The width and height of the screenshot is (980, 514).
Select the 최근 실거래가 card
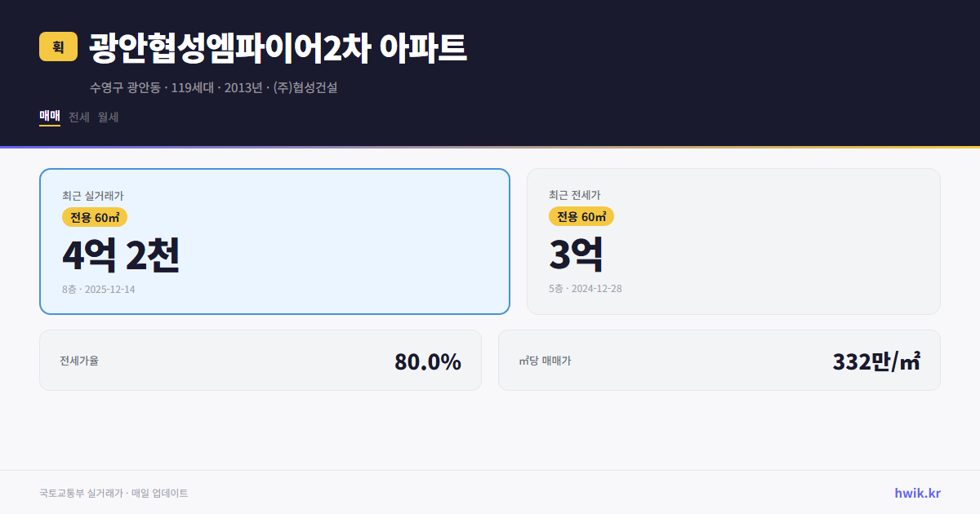click(x=274, y=241)
